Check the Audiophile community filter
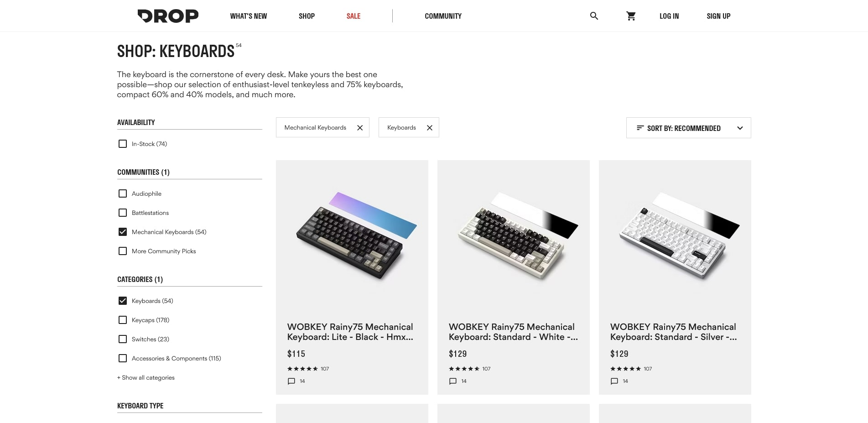The width and height of the screenshot is (868, 423). [123, 193]
